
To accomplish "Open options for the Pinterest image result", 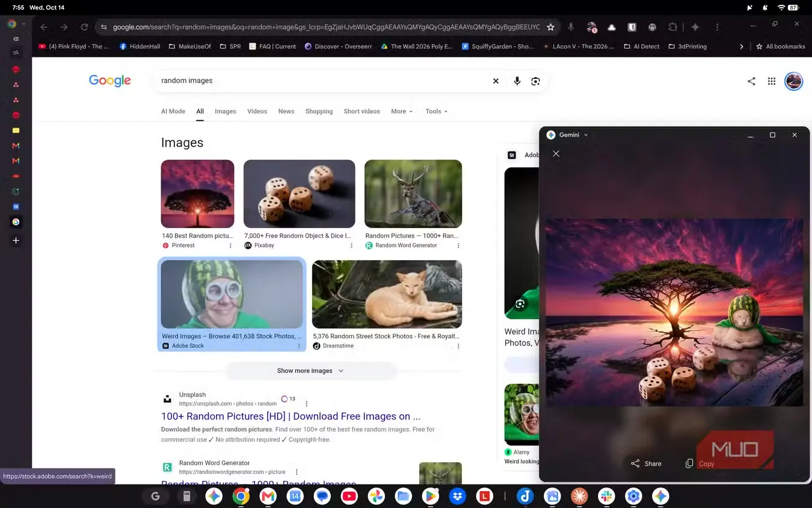I will click(x=230, y=246).
